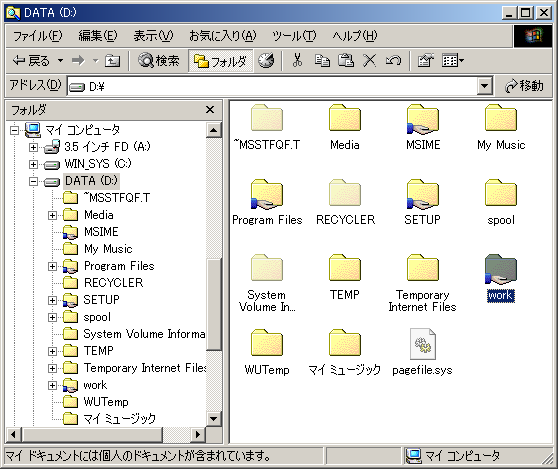Click the Undo arrow icon
This screenshot has width=558, height=469.
click(393, 60)
